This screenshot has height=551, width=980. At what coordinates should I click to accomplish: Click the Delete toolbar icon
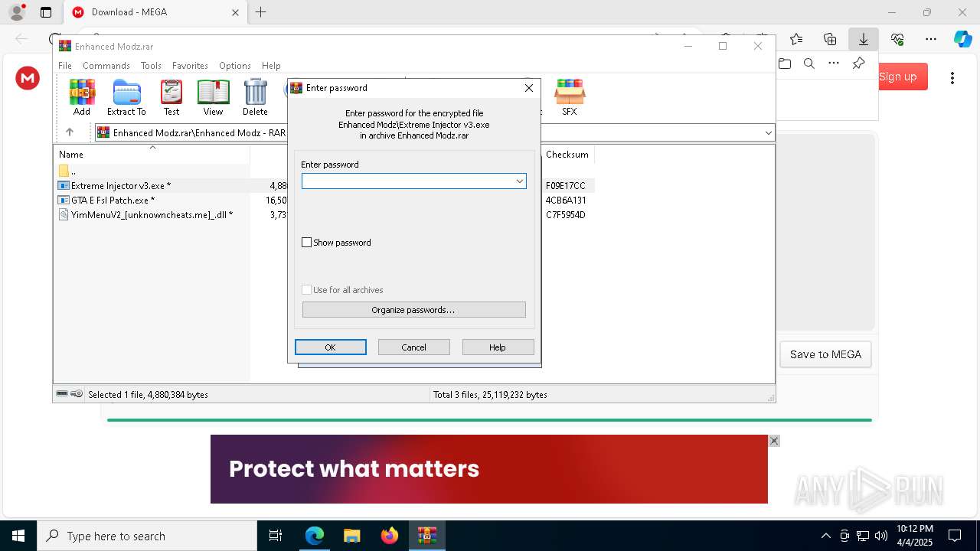coord(255,97)
